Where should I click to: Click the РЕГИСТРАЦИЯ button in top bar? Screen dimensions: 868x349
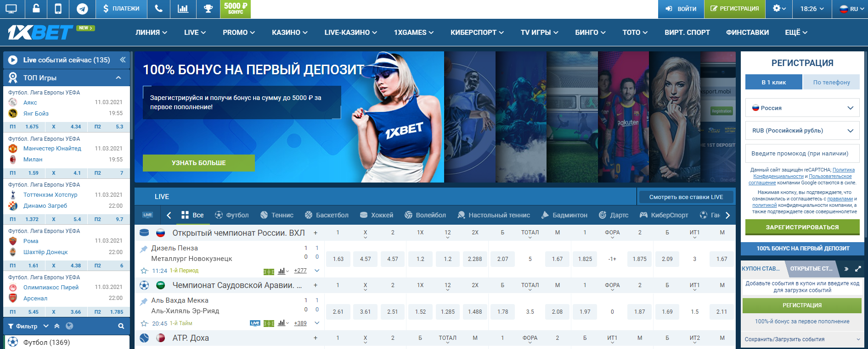[735, 9]
